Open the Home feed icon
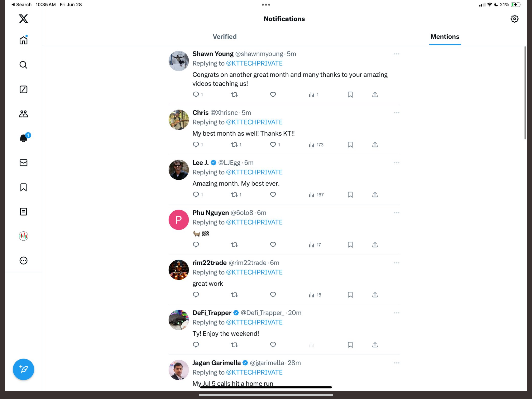The width and height of the screenshot is (532, 399). [x=23, y=40]
